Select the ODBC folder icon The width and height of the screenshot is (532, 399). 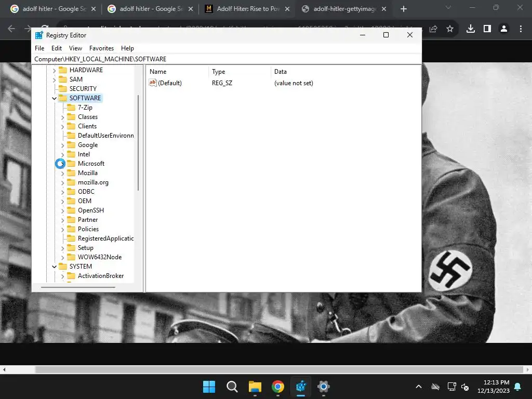tap(71, 191)
